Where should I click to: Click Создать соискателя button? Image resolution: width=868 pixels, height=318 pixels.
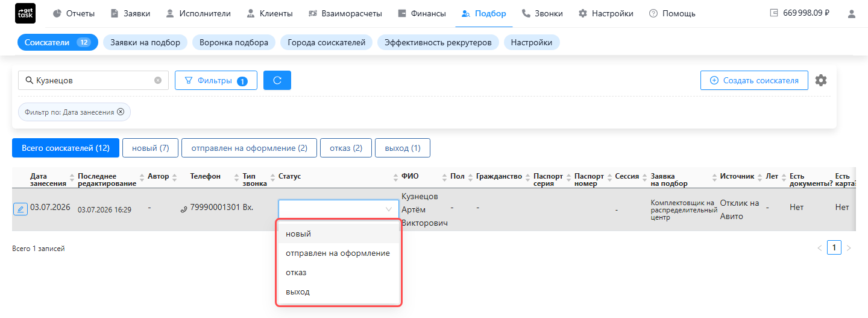tap(754, 80)
